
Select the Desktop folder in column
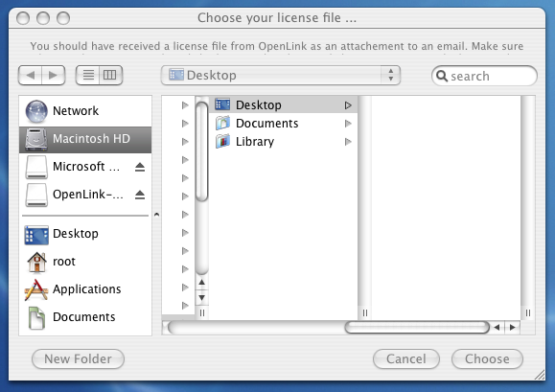click(x=283, y=105)
